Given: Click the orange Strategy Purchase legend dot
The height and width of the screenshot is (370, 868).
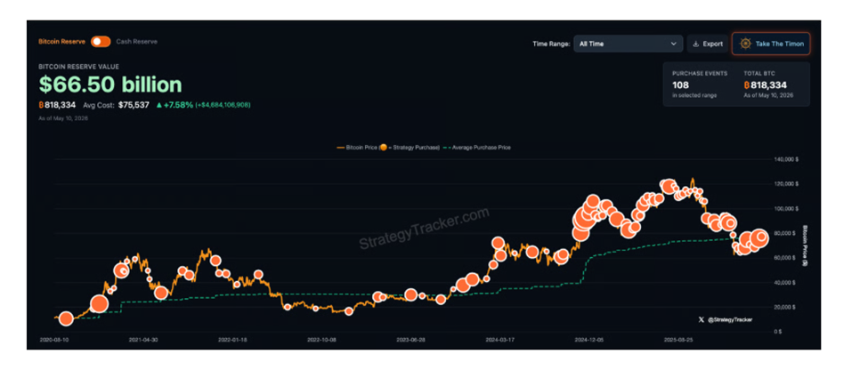Looking at the screenshot, I should [x=383, y=148].
